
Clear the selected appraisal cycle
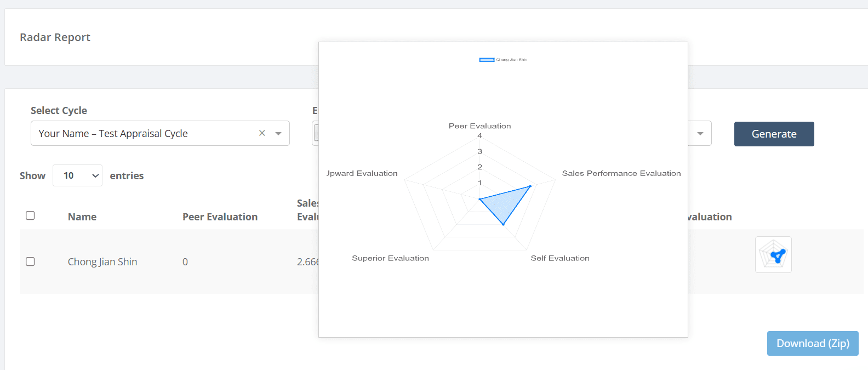coord(262,133)
